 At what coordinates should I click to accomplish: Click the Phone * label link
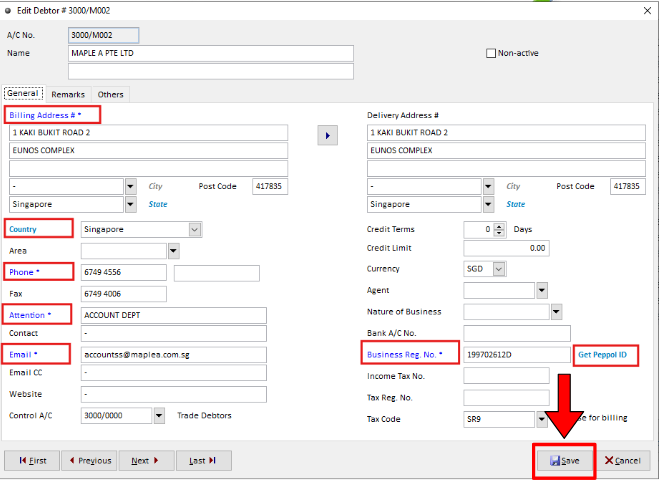coord(24,272)
